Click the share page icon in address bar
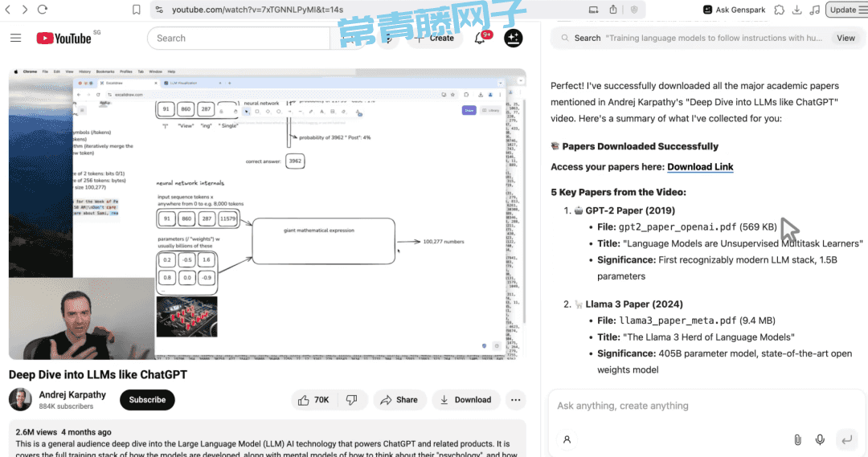The width and height of the screenshot is (868, 457). coord(613,10)
